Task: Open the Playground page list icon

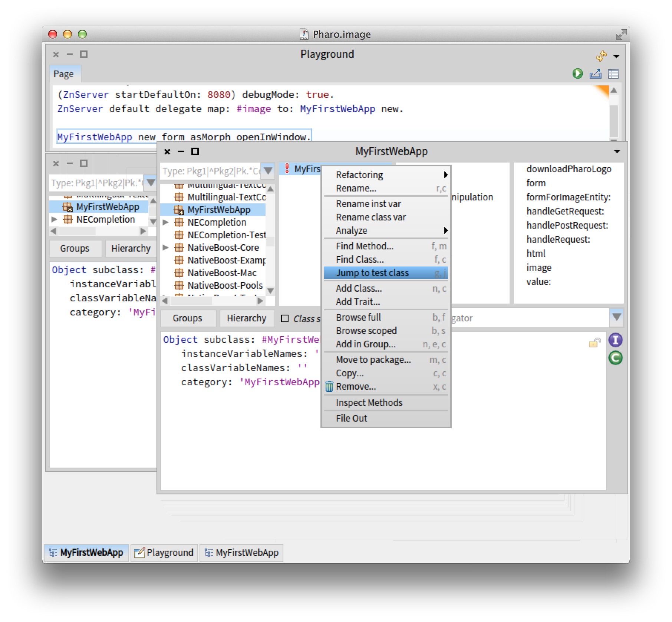Action: click(x=613, y=74)
